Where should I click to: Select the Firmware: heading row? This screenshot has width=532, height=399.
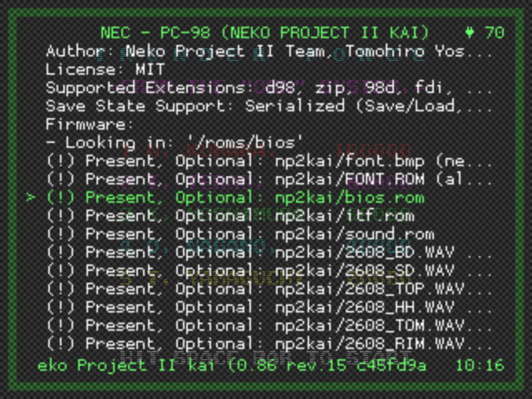pyautogui.click(x=90, y=125)
